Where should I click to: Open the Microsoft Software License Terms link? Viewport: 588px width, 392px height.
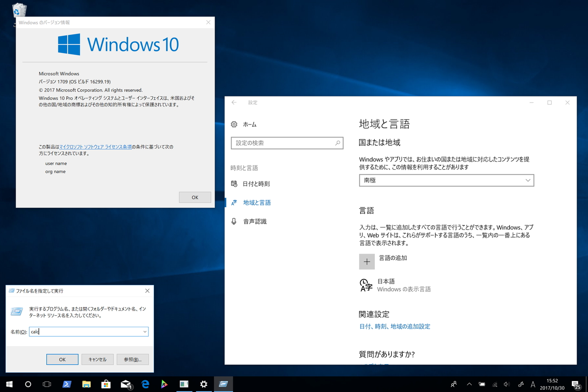click(x=96, y=147)
